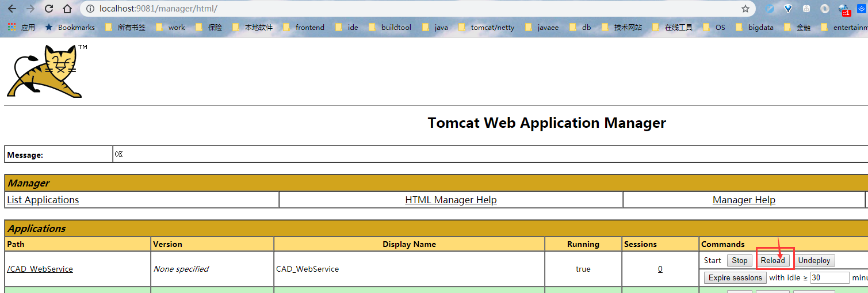The width and height of the screenshot is (868, 293).
Task: Go back with the browser back arrow
Action: (x=12, y=9)
